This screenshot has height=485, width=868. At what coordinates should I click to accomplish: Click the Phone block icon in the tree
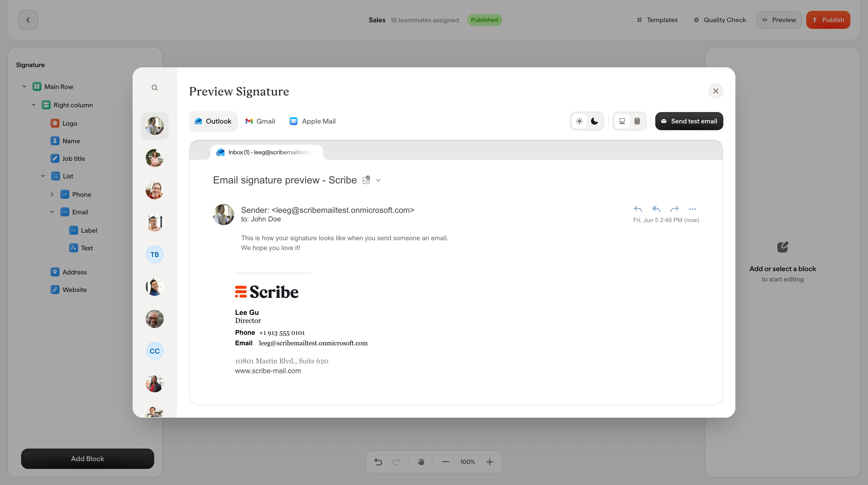click(x=65, y=195)
